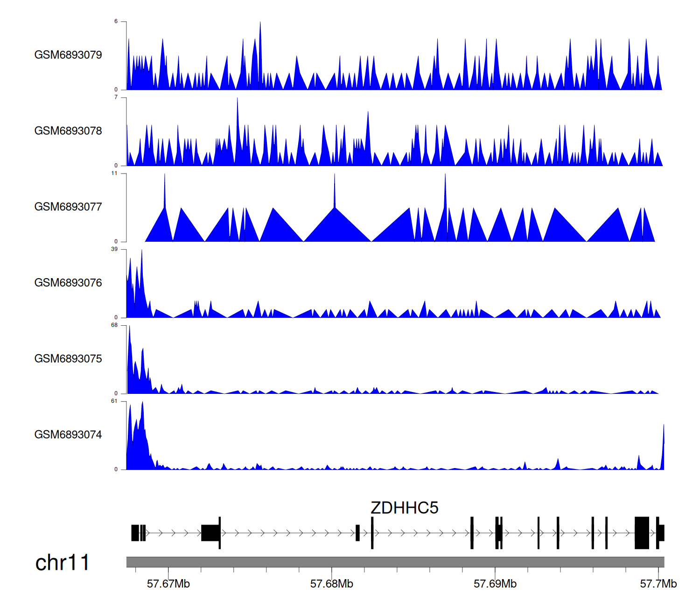The height and width of the screenshot is (616, 700).
Task: Select the 57.68Mb position label
Action: click(x=331, y=584)
